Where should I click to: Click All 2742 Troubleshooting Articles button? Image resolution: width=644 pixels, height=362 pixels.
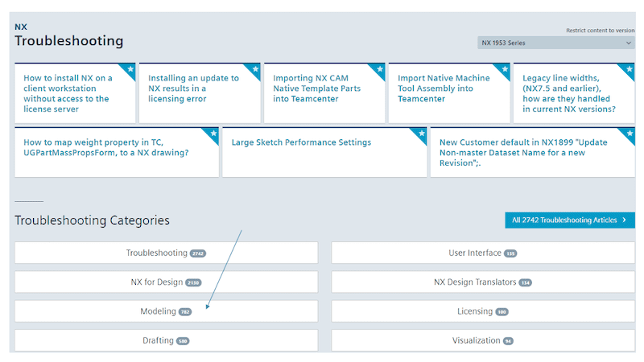pos(570,220)
